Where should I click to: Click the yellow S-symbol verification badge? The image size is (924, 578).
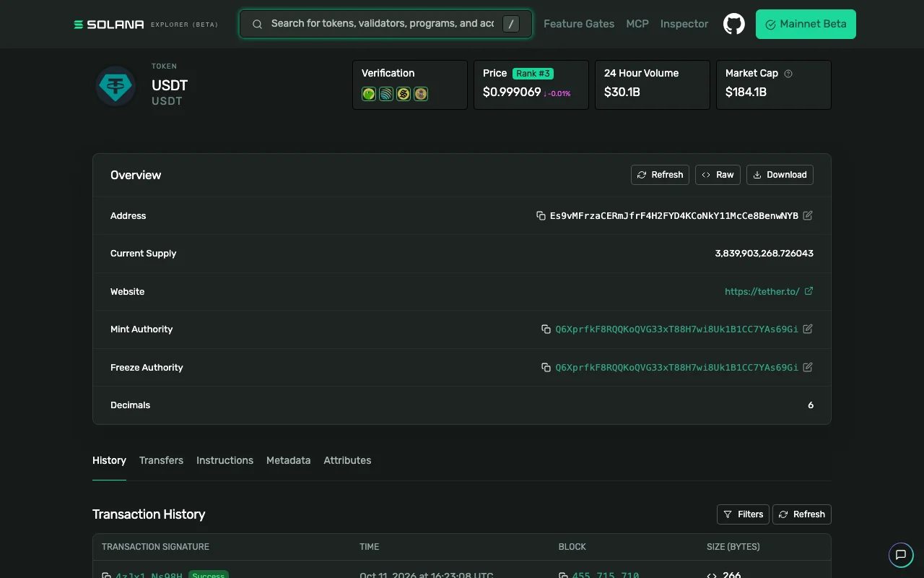(404, 94)
